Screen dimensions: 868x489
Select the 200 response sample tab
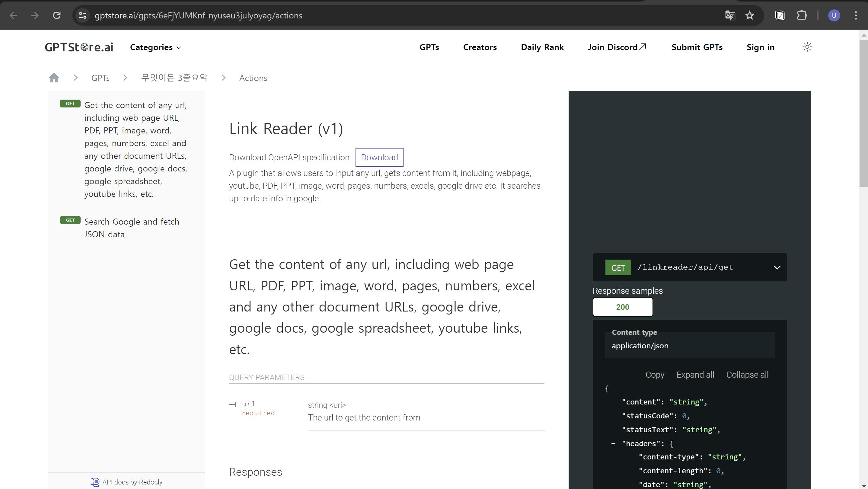[622, 307]
